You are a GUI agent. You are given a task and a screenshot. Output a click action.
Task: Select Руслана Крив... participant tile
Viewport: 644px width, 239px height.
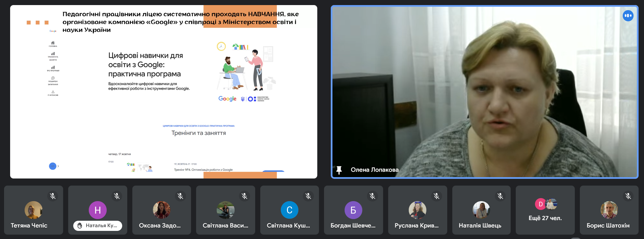(x=417, y=210)
